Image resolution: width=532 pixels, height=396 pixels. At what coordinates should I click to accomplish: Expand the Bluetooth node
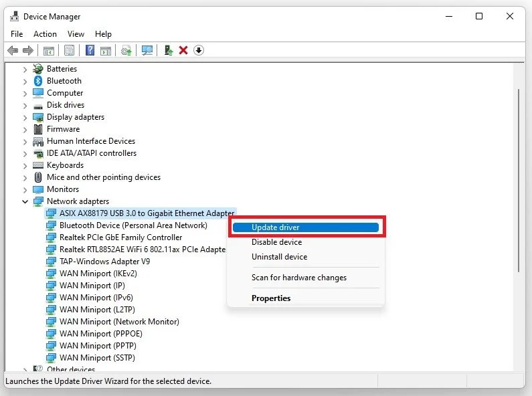(25, 82)
